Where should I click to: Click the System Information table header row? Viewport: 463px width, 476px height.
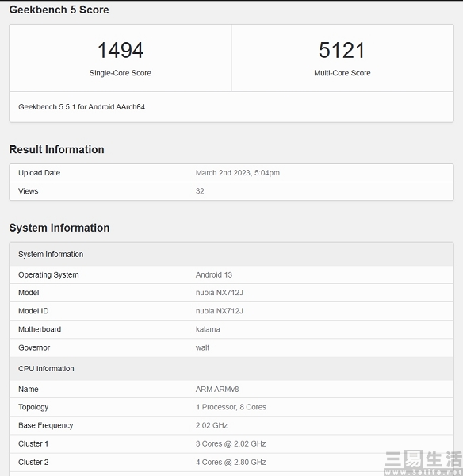(x=231, y=255)
